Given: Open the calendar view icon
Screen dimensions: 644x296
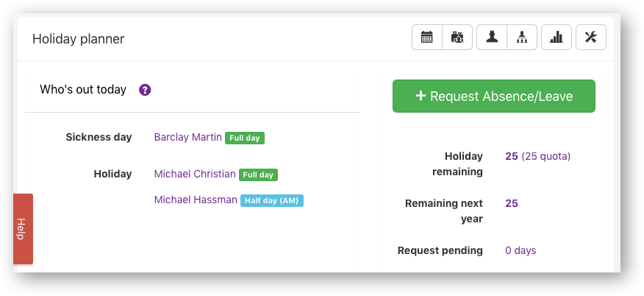Looking at the screenshot, I should [426, 38].
